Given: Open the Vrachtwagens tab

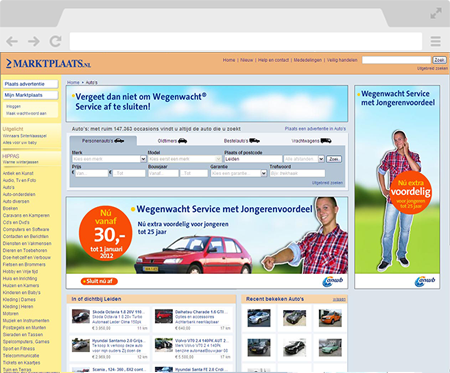Looking at the screenshot, I should (311, 141).
